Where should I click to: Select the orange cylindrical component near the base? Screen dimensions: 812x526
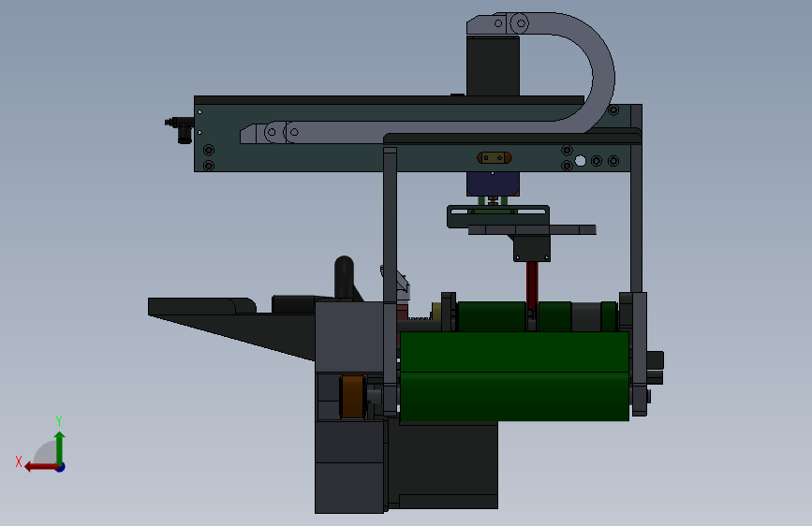tap(352, 396)
